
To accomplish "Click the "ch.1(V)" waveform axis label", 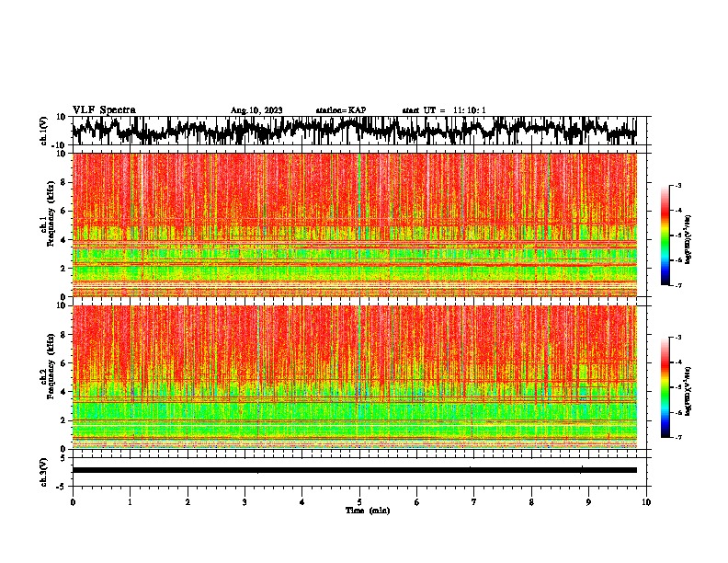I will (44, 131).
